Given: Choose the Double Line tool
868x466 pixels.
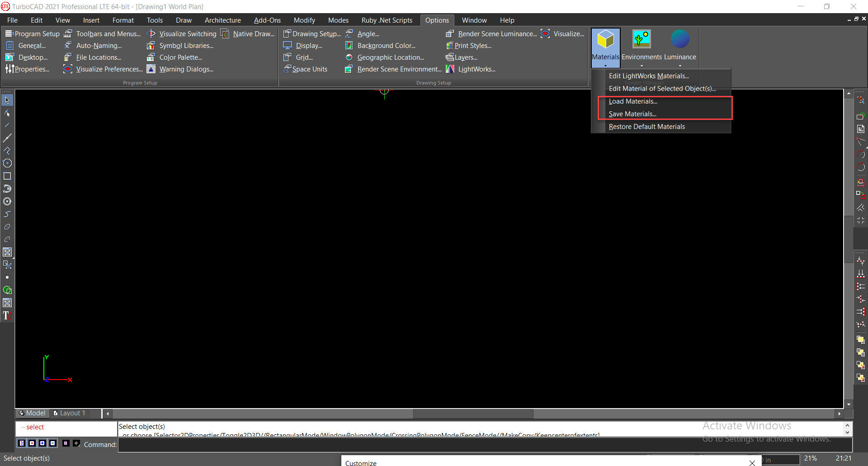Looking at the screenshot, I should click(x=7, y=138).
